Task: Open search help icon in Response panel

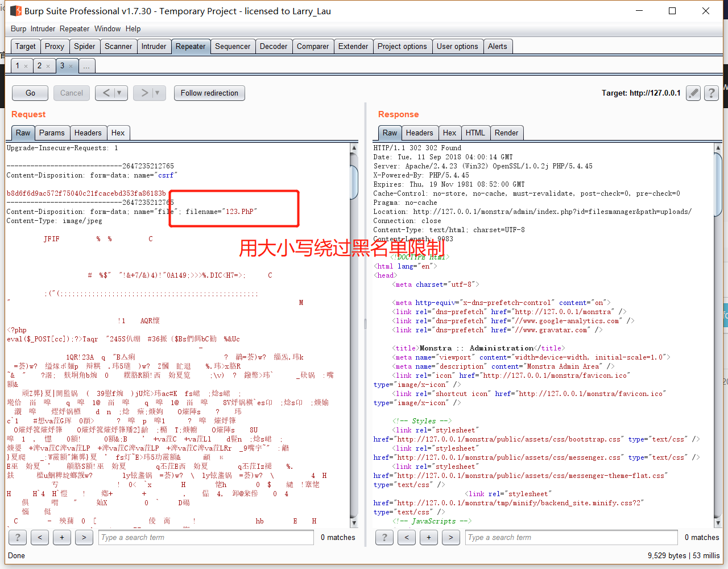Action: pyautogui.click(x=384, y=537)
